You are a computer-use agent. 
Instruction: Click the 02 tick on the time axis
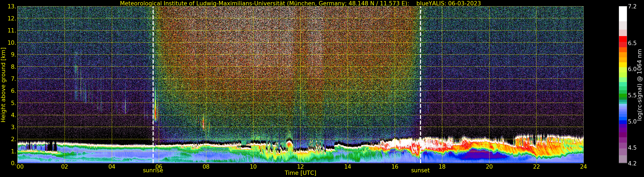[x=65, y=167]
